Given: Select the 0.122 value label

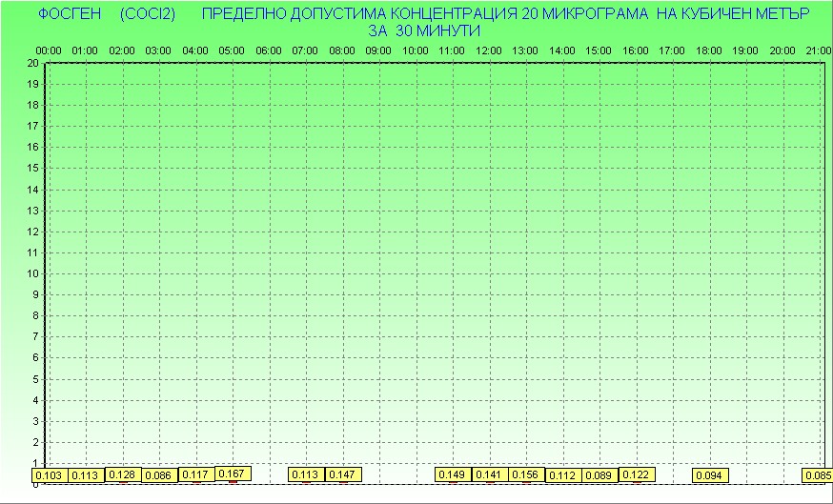Looking at the screenshot, I should (x=636, y=474).
